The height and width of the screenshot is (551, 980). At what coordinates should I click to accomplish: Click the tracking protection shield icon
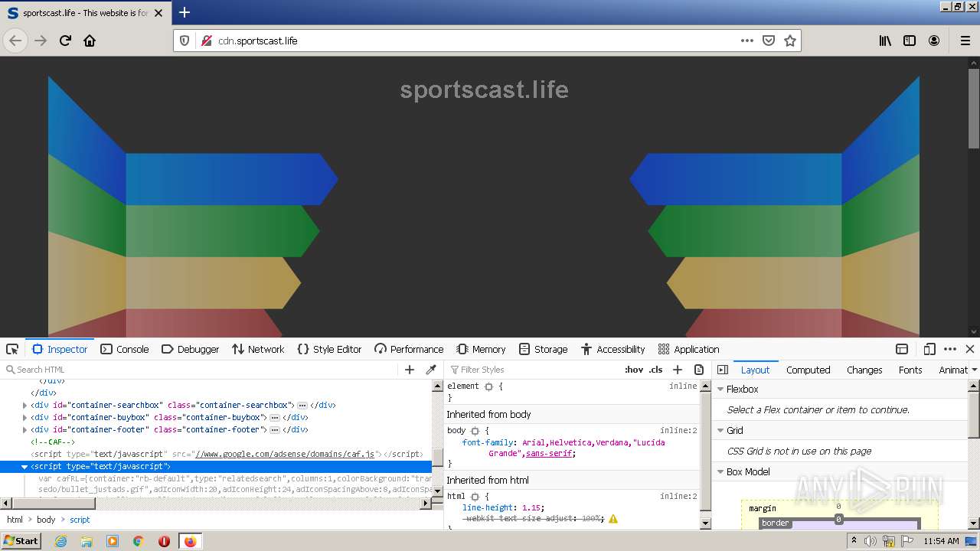click(x=185, y=41)
